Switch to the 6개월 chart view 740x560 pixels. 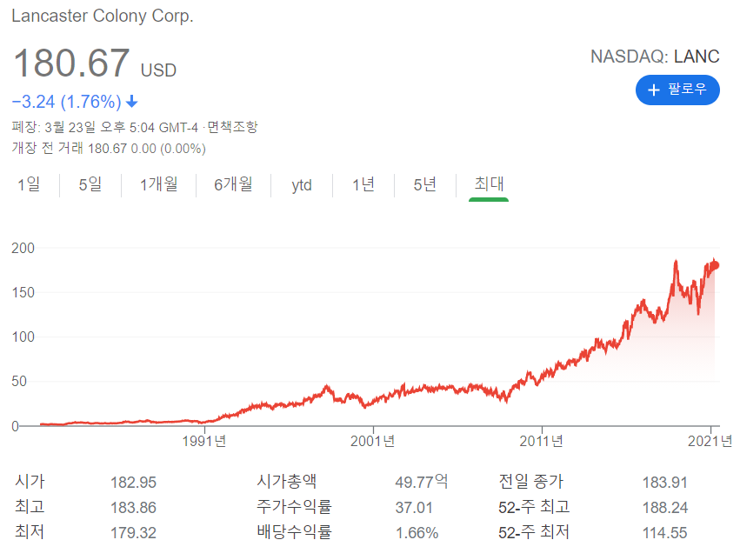click(232, 184)
